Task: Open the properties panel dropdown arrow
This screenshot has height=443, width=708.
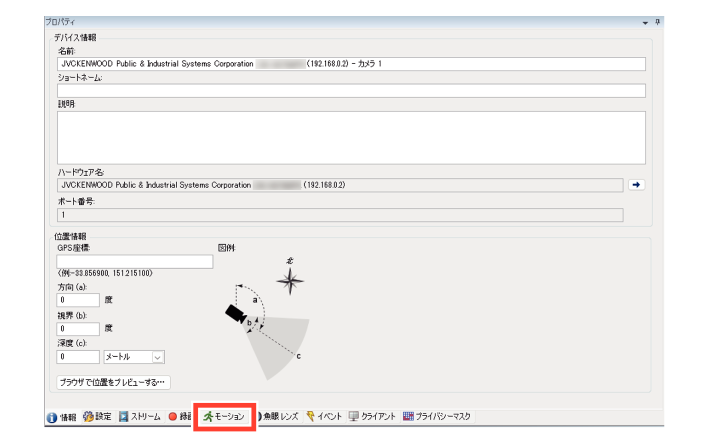Action: [645, 23]
